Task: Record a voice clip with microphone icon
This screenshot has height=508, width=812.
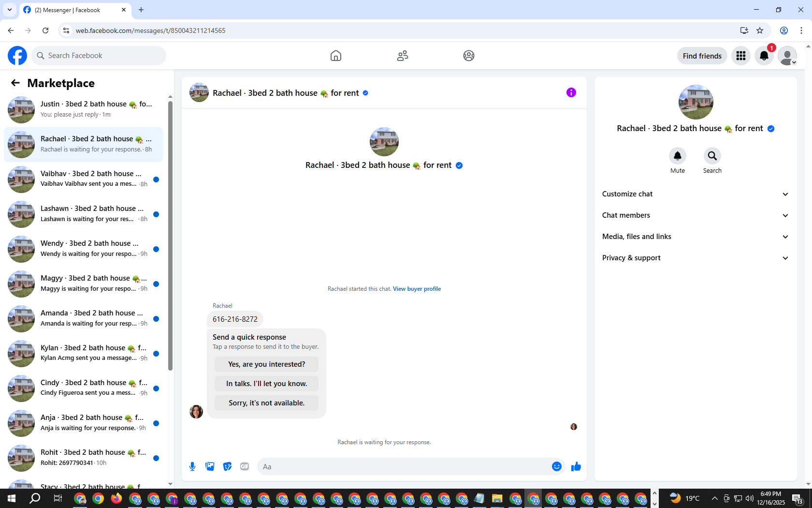Action: click(x=192, y=466)
